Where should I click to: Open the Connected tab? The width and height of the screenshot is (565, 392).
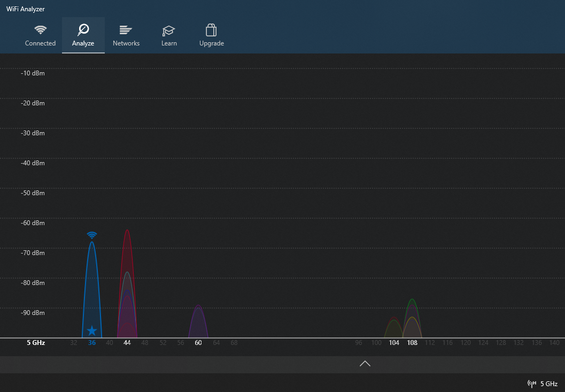(x=40, y=35)
